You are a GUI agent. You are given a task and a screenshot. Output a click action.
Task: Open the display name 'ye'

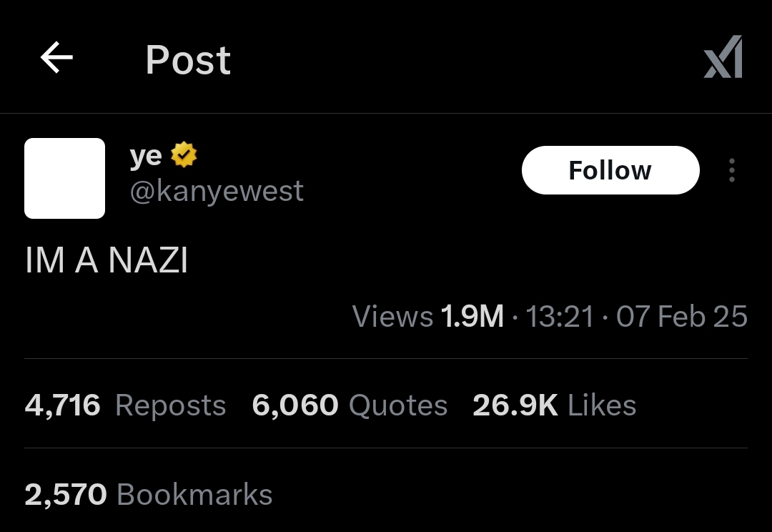(146, 156)
